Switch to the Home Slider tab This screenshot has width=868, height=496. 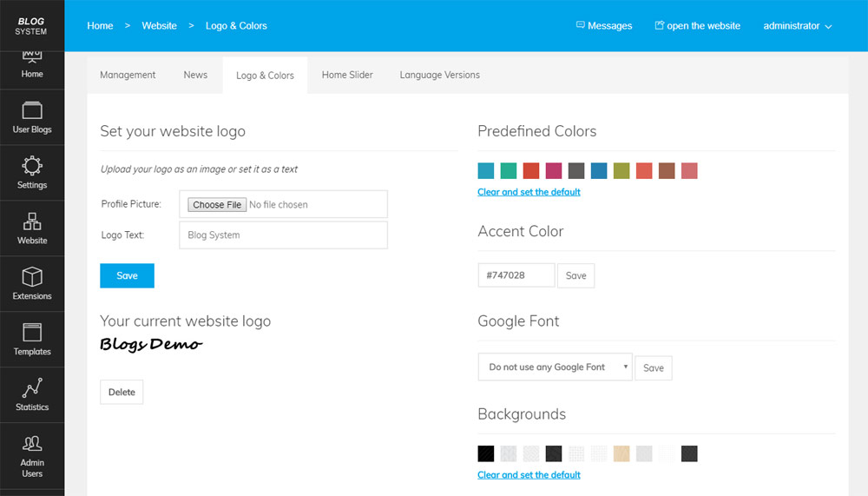[x=347, y=75]
